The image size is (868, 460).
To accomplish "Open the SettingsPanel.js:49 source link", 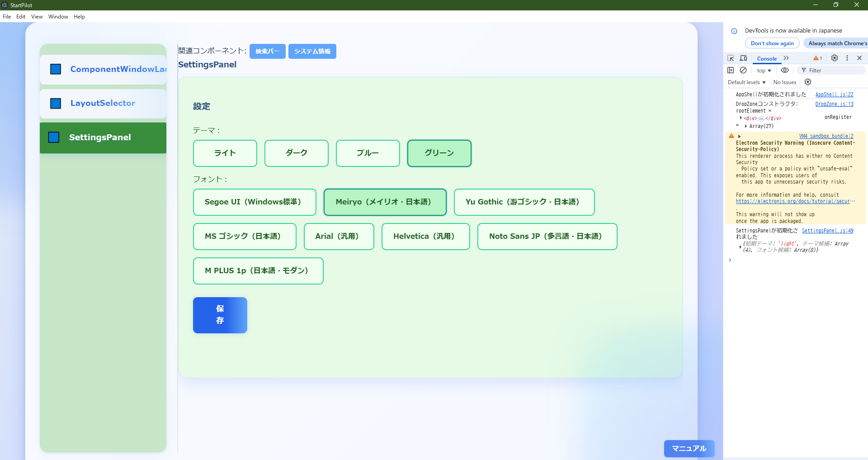I will point(827,231).
